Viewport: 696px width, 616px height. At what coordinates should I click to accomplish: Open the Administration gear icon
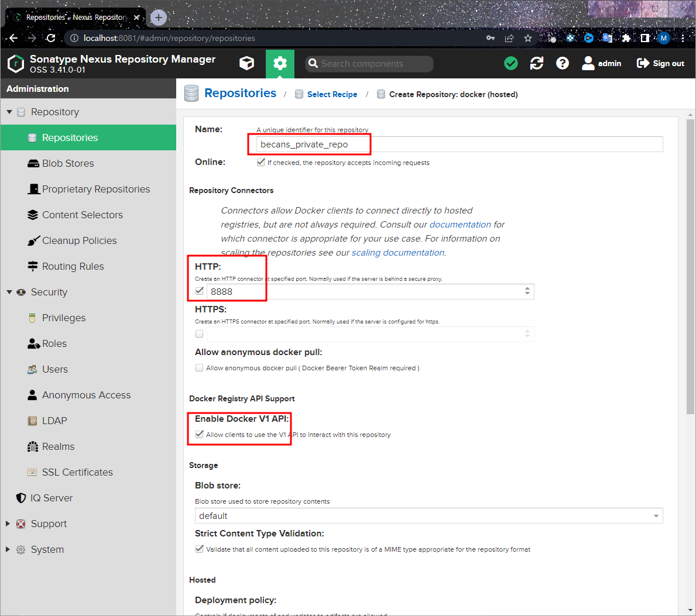[x=280, y=63]
